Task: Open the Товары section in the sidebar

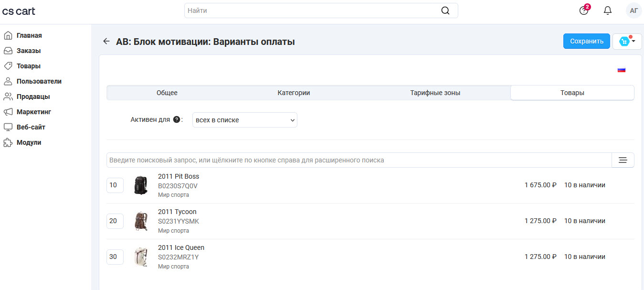Action: coord(29,65)
